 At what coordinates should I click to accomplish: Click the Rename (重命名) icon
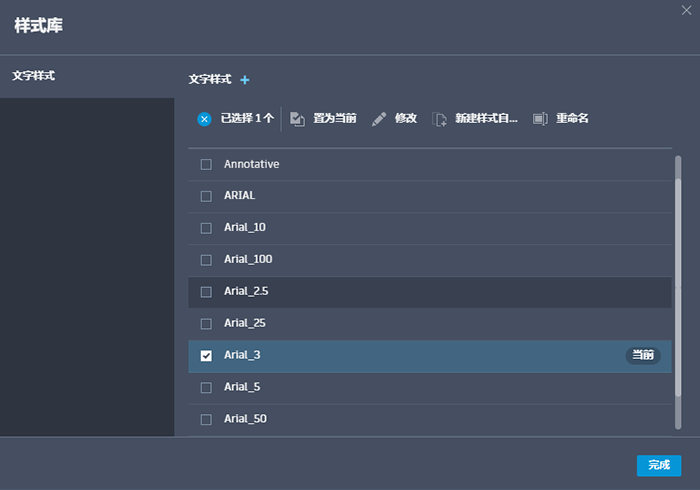point(540,119)
